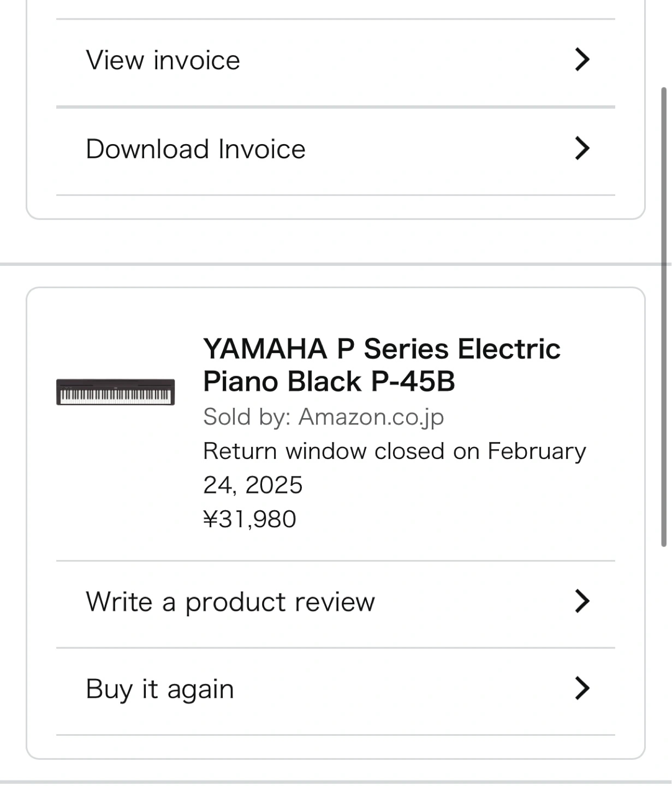672x786 pixels.
Task: Select the Download Invoice option text
Action: 195,149
